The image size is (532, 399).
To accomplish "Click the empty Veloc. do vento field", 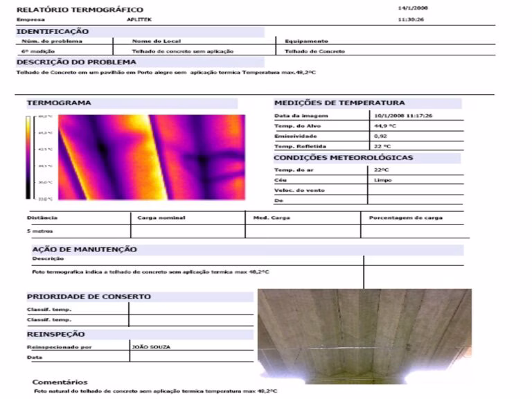I will (416, 190).
